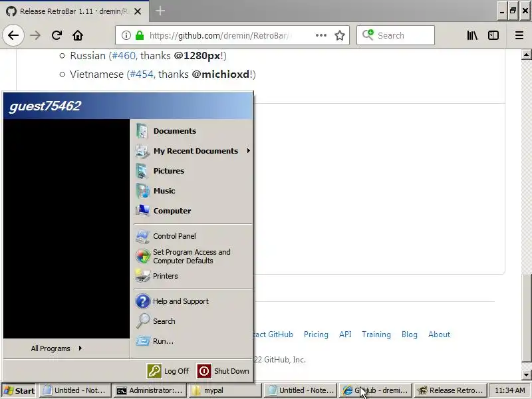Click the Search magnifier icon in Start menu
Viewport: 532px width, 399px height.
(143, 321)
